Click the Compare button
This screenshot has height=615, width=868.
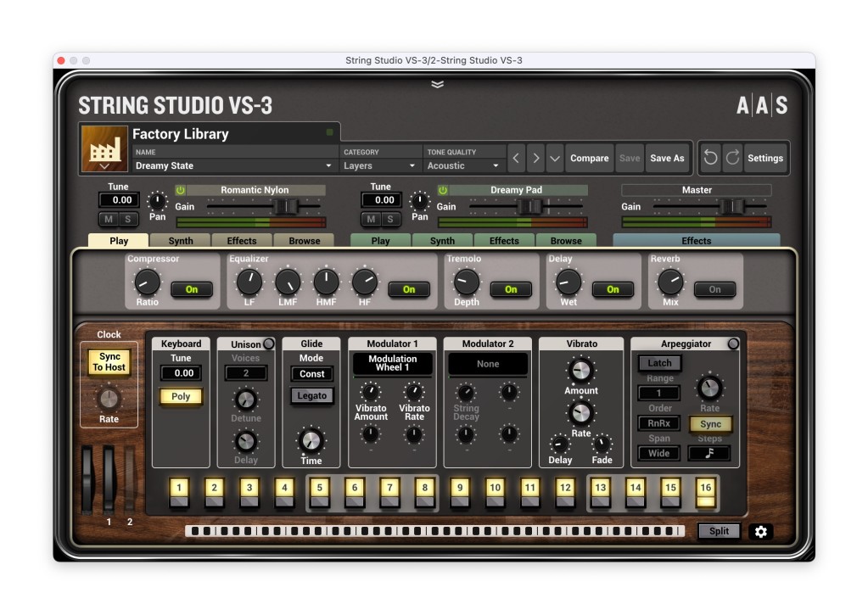click(x=590, y=159)
